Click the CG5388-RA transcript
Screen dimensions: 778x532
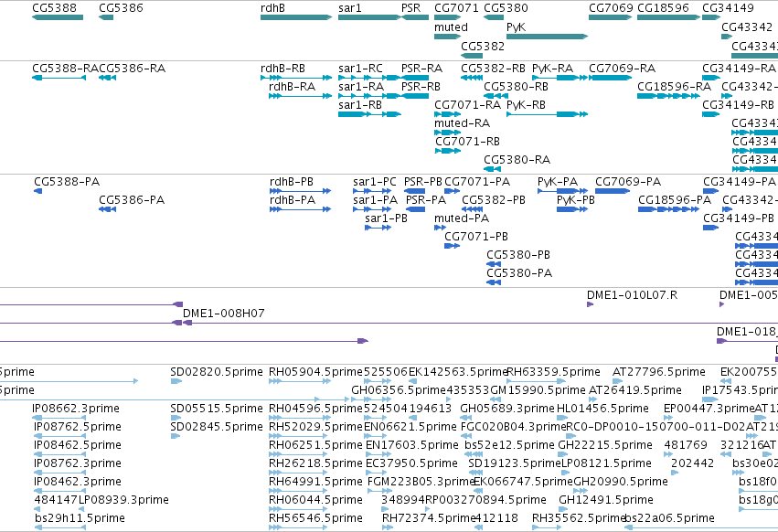click(59, 78)
